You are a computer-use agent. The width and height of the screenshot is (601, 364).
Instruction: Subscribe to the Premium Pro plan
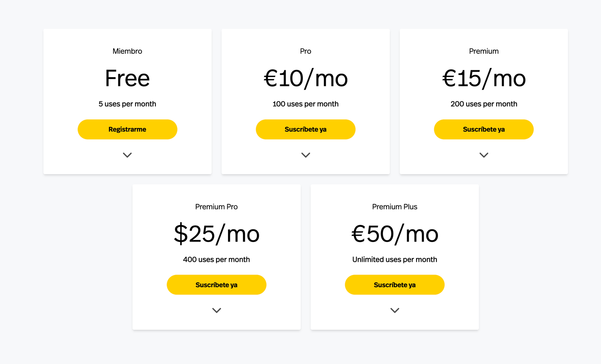click(x=216, y=285)
